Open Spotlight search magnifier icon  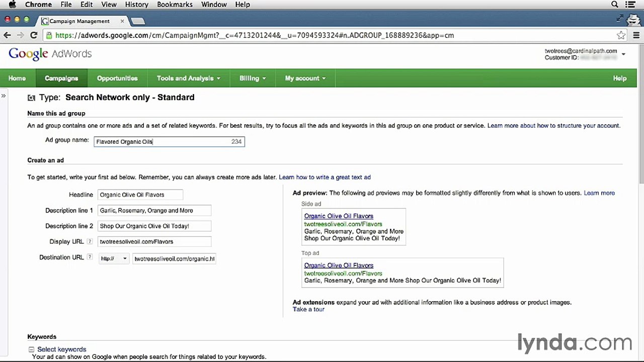point(615,5)
